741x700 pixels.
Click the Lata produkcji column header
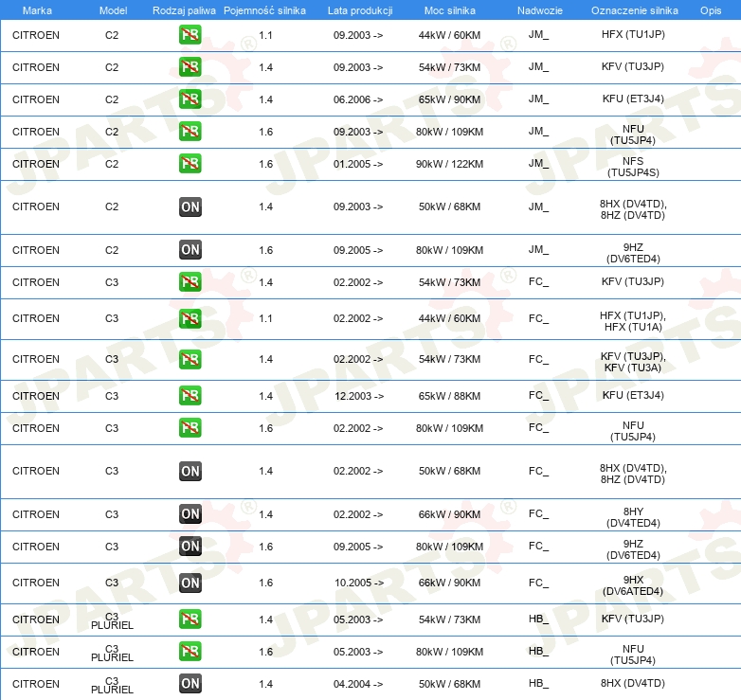(360, 10)
